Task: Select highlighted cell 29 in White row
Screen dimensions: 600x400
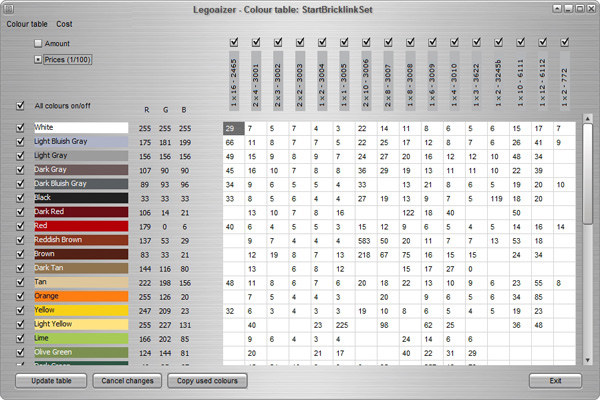Action: coord(233,129)
